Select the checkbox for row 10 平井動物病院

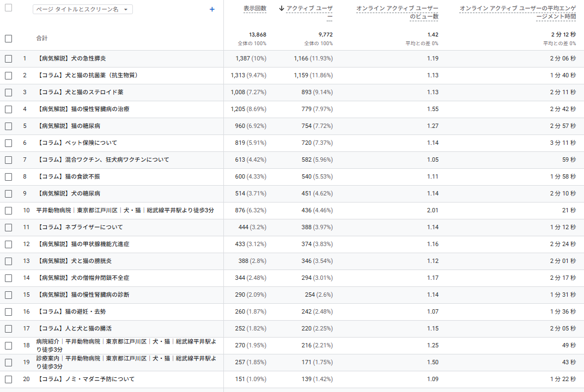[9, 211]
